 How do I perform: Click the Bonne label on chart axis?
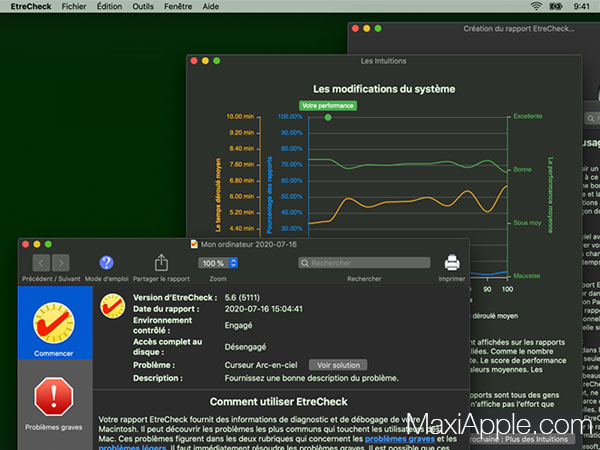point(522,170)
